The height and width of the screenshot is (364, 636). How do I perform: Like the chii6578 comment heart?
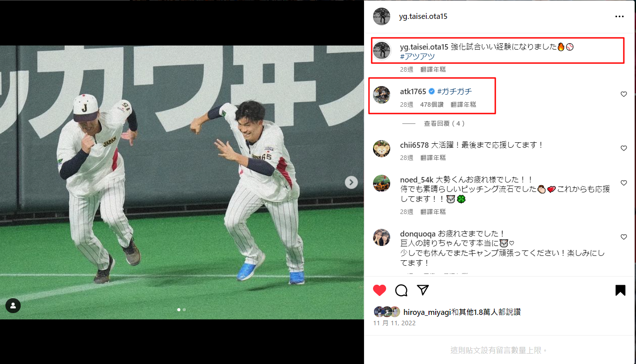pyautogui.click(x=624, y=148)
